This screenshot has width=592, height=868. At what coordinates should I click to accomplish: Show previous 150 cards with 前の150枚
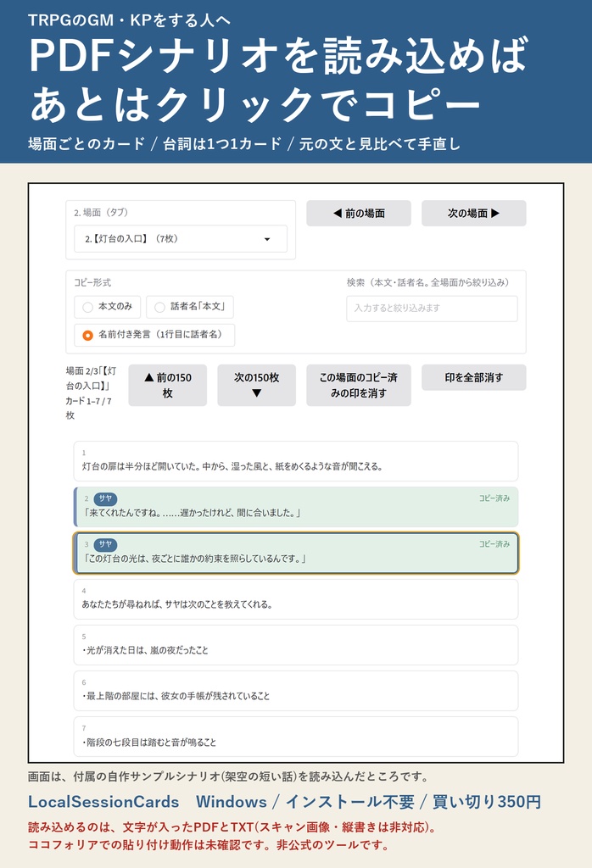(x=168, y=386)
